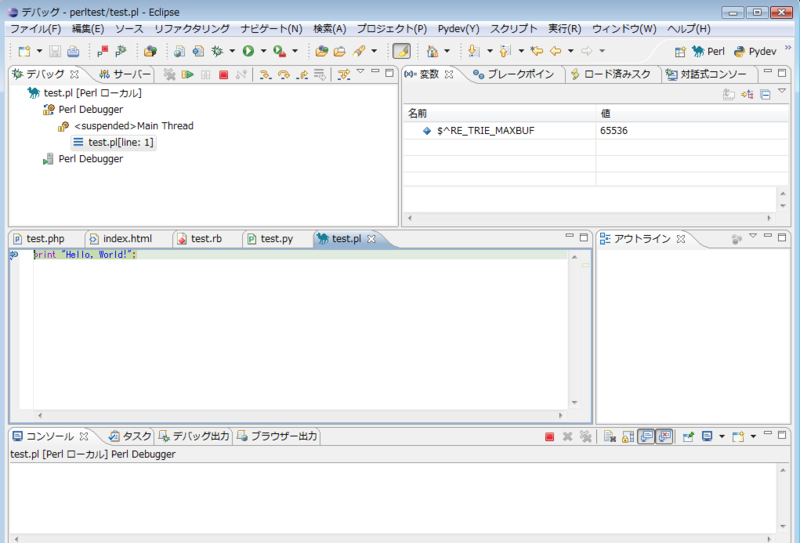Toggle Mark Occurrences highlighter button
800x543 pixels.
coord(402,51)
